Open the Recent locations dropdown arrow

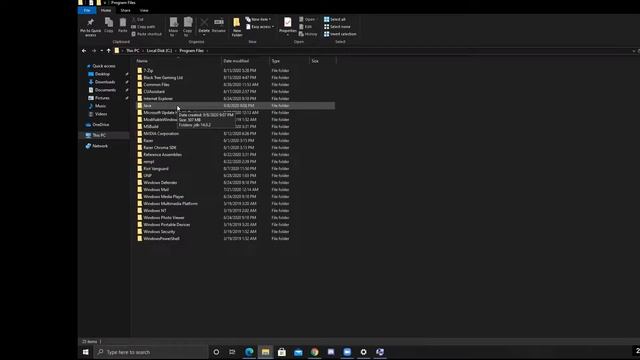[x=102, y=51]
